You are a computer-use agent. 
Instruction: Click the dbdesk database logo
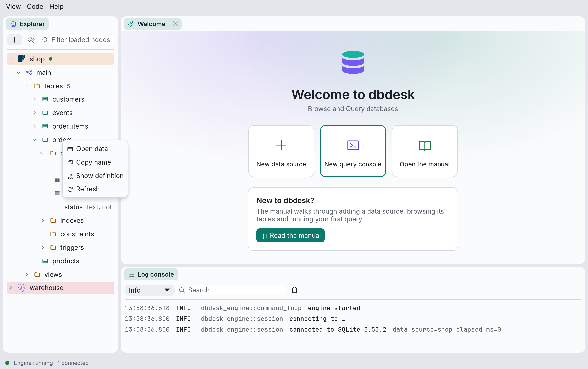[x=353, y=62]
